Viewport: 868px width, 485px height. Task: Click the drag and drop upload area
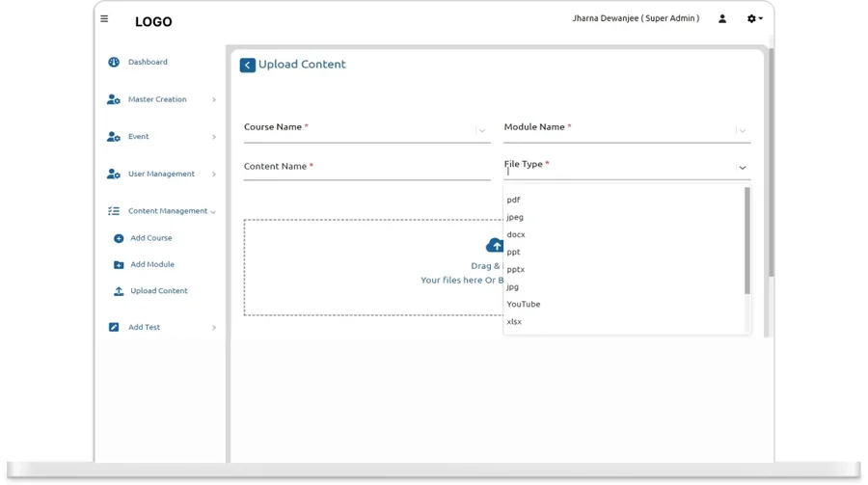tap(373, 267)
